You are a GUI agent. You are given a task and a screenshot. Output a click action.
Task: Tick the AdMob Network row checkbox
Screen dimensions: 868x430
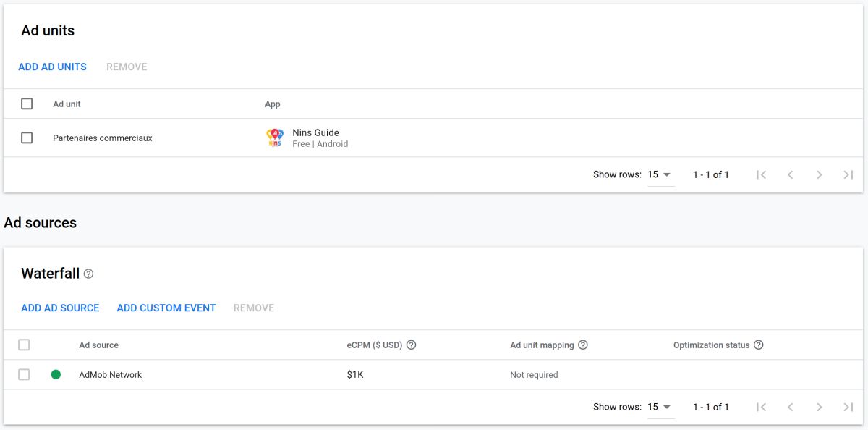coord(24,375)
